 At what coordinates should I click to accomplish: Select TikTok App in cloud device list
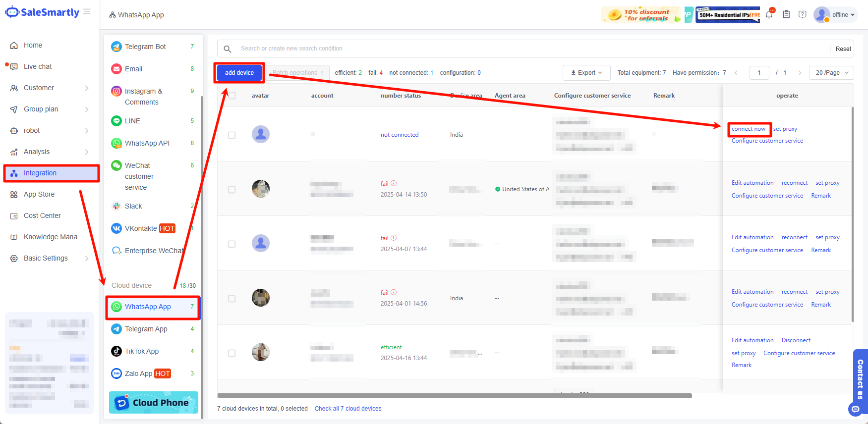pos(142,351)
